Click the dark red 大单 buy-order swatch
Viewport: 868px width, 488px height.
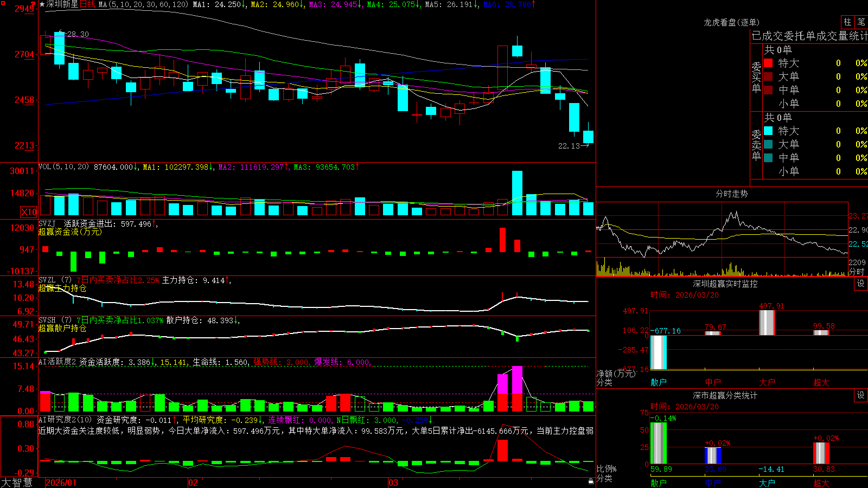pos(768,76)
